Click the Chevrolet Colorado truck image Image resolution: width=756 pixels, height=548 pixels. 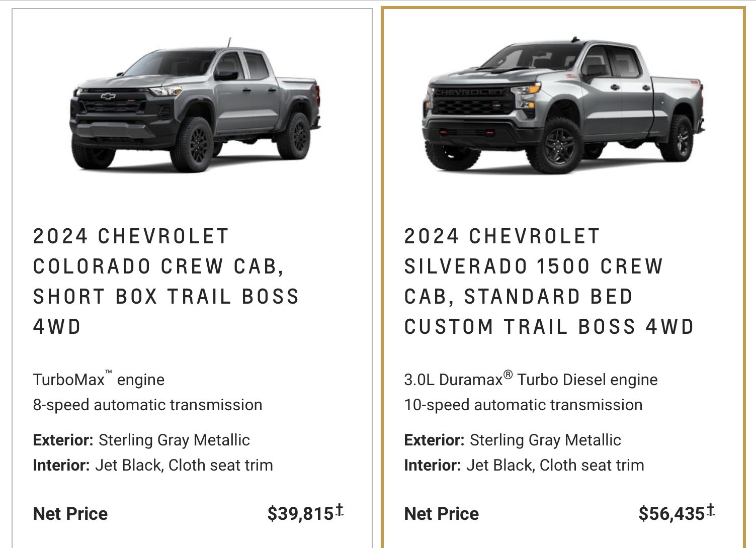(195, 105)
